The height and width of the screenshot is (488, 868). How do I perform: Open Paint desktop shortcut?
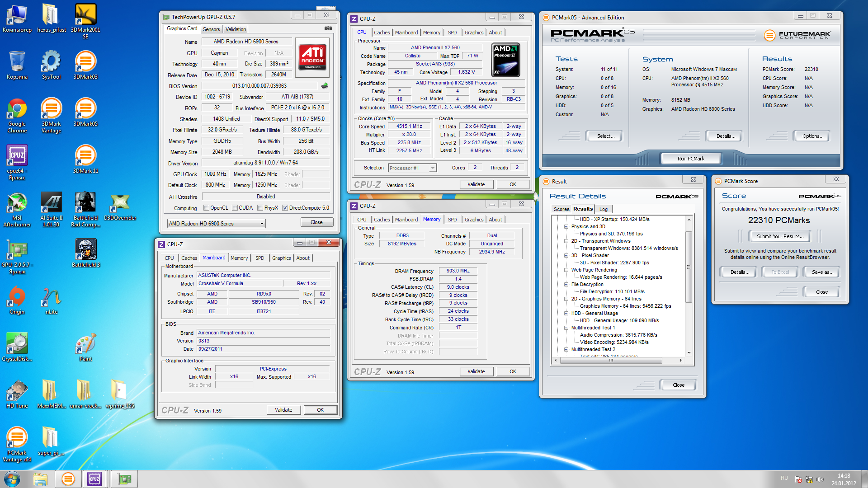(85, 347)
